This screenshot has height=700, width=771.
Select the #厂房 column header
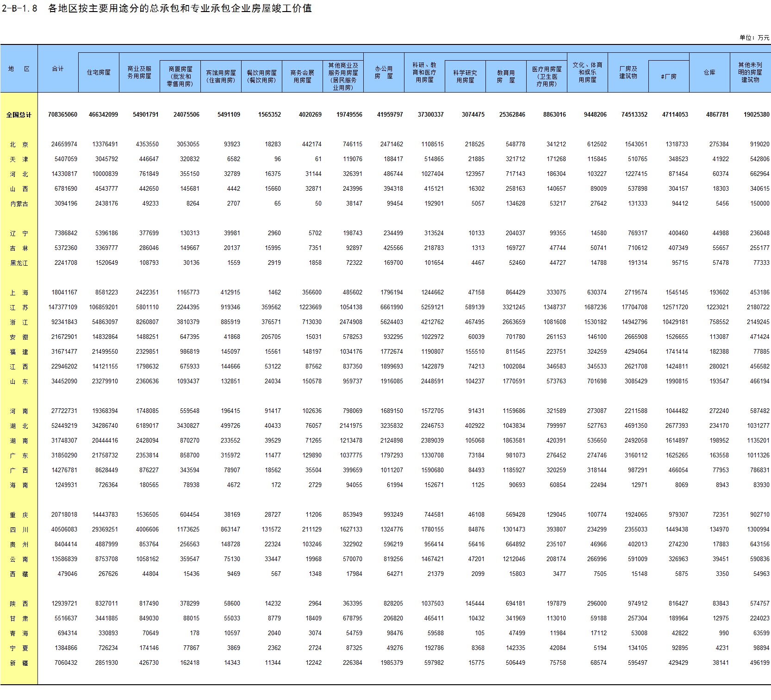click(669, 76)
